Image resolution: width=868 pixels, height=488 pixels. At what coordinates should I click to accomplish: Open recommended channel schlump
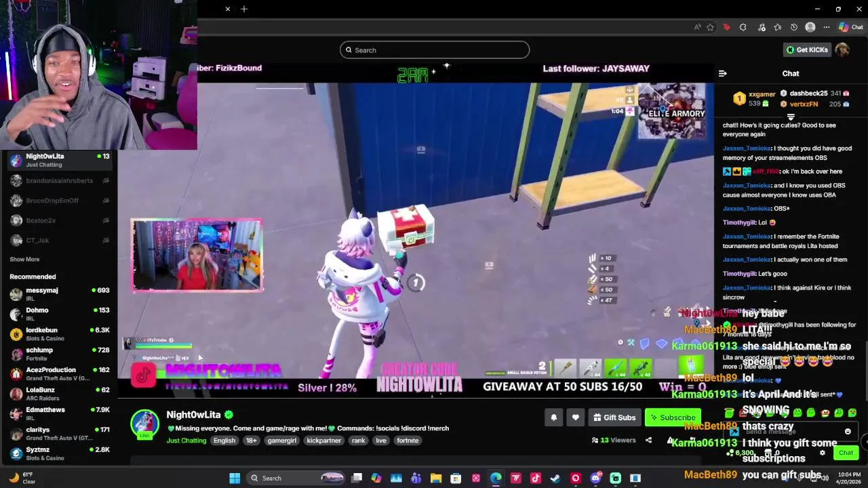click(59, 354)
